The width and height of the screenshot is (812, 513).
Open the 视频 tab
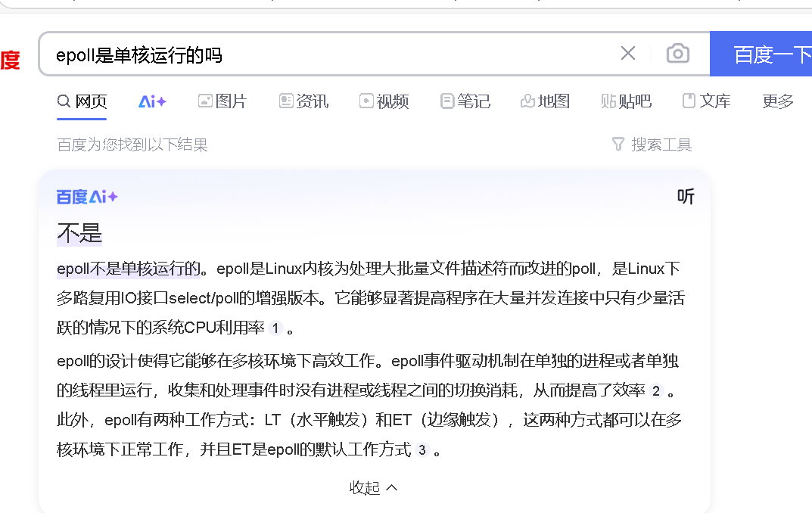click(384, 101)
